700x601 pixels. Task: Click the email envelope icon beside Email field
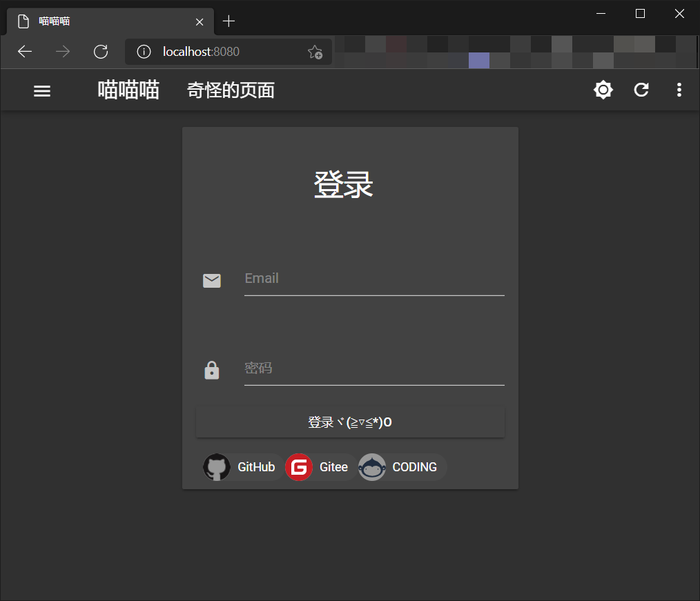211,280
